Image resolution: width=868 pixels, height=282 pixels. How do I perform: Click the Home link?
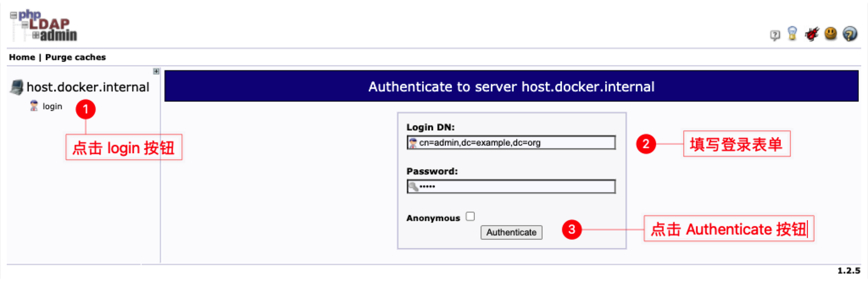[22, 57]
